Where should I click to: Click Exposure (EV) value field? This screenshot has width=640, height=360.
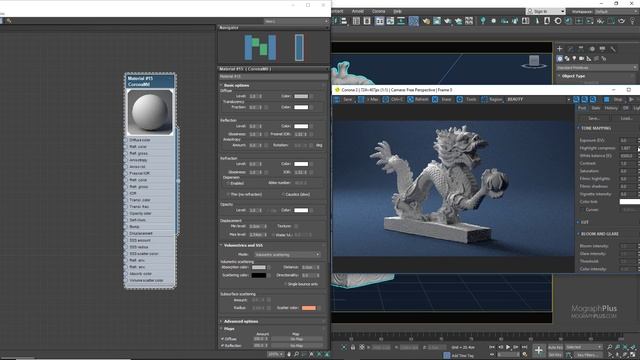(629, 140)
